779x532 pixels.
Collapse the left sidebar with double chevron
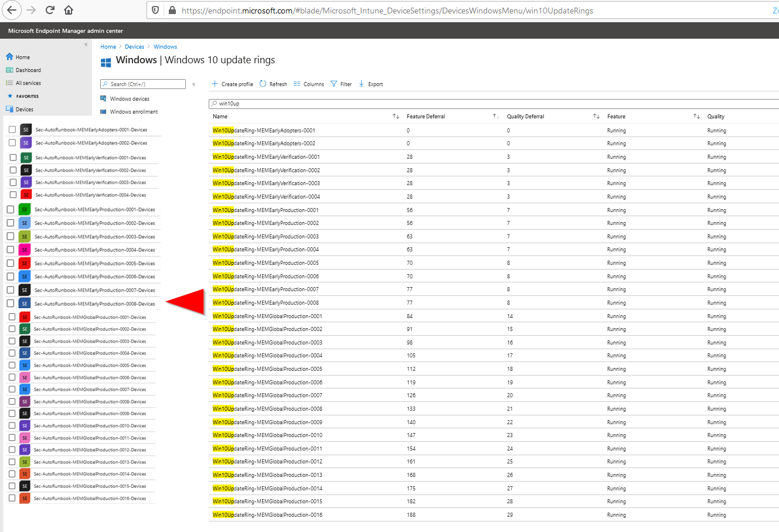tap(86, 45)
